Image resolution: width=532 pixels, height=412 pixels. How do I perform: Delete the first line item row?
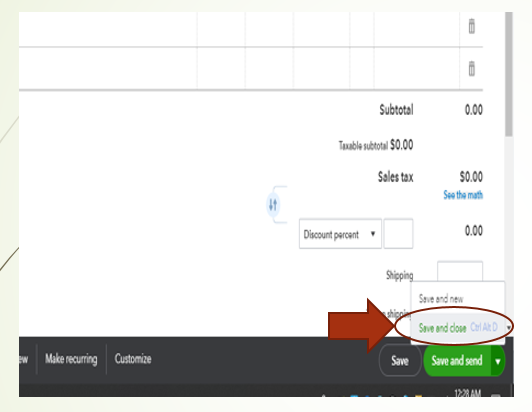point(472,26)
